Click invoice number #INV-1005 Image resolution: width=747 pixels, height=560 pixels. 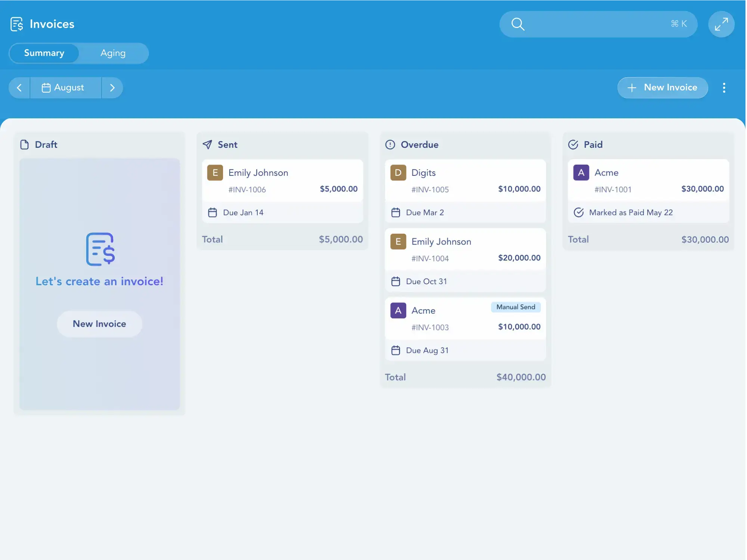point(430,190)
